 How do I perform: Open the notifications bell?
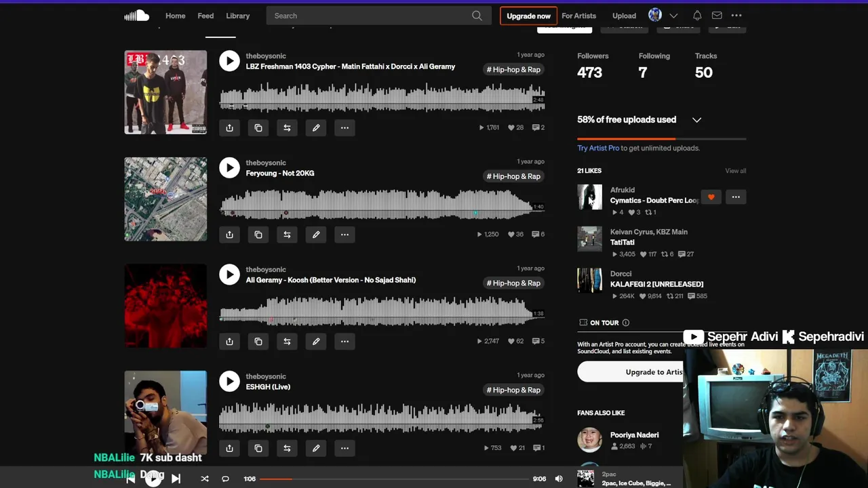[x=697, y=16]
